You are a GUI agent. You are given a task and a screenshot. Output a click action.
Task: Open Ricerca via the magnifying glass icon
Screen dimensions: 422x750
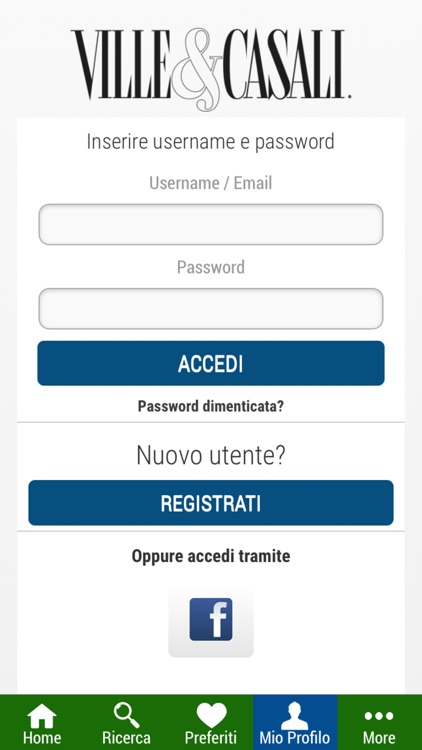pyautogui.click(x=126, y=715)
